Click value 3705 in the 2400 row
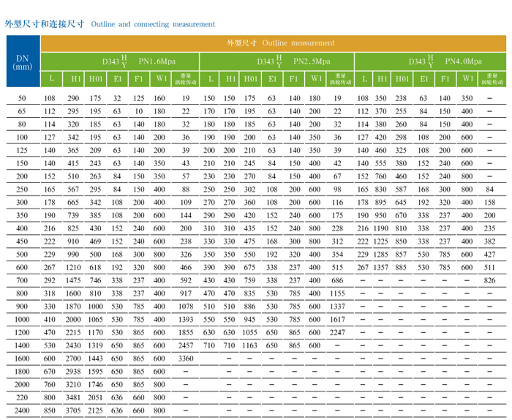Viewport: 512px width, 420px height. (74, 410)
